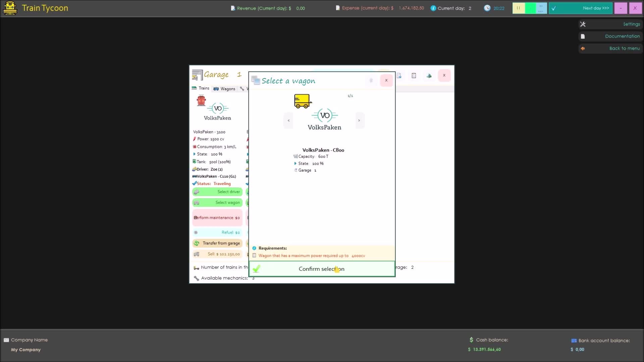Viewport: 644px width, 362px height.
Task: Go Back to menu
Action: tap(610, 48)
